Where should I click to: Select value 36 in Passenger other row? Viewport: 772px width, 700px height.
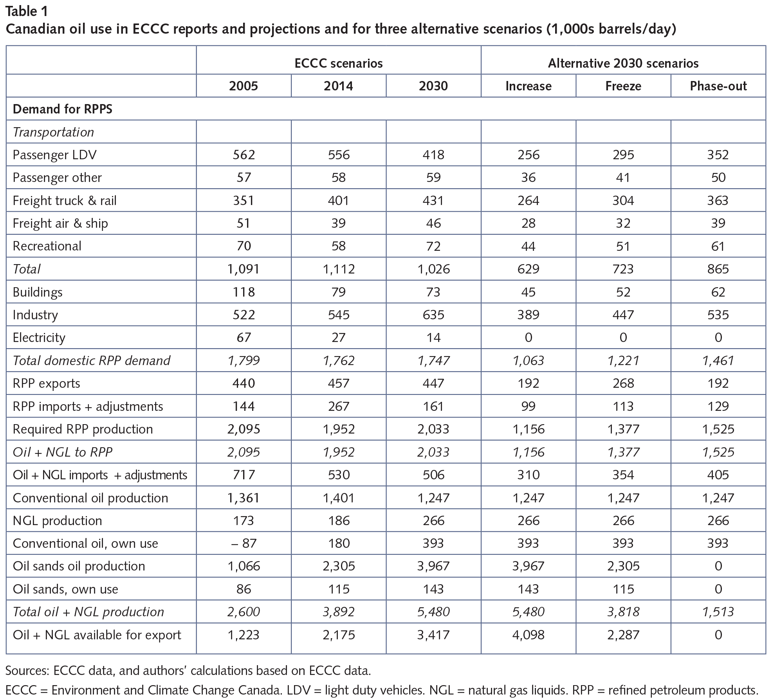(528, 178)
